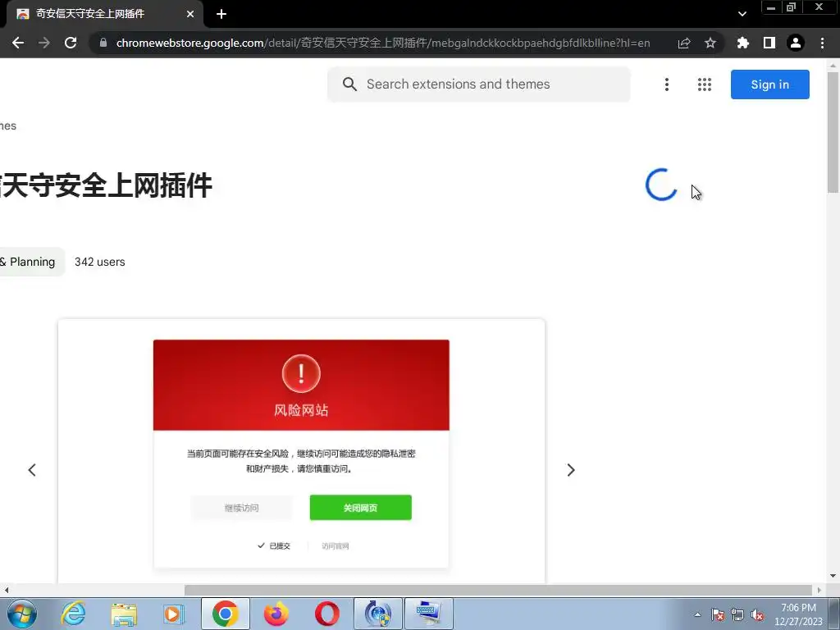Open Chrome's three-dot main menu
Screen dimensions: 840x630
pos(822,43)
